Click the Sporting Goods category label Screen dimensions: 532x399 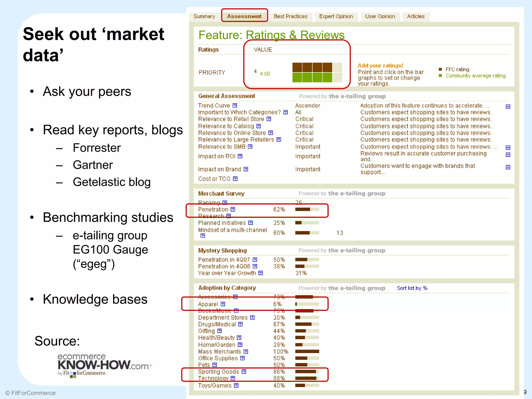tap(218, 372)
